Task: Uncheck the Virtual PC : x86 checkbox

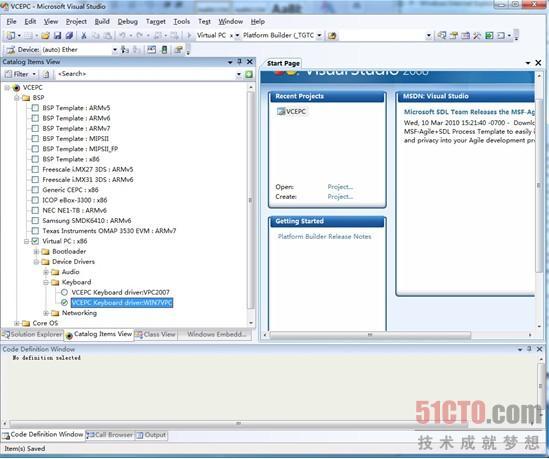Action: pos(35,241)
